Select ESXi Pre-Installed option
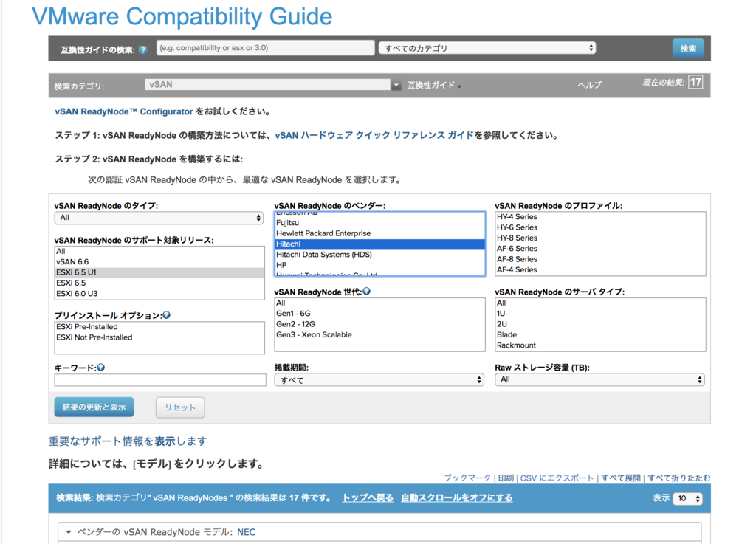 click(159, 327)
